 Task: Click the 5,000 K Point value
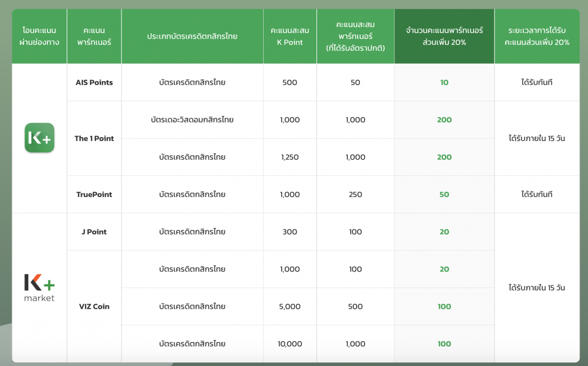coord(290,307)
